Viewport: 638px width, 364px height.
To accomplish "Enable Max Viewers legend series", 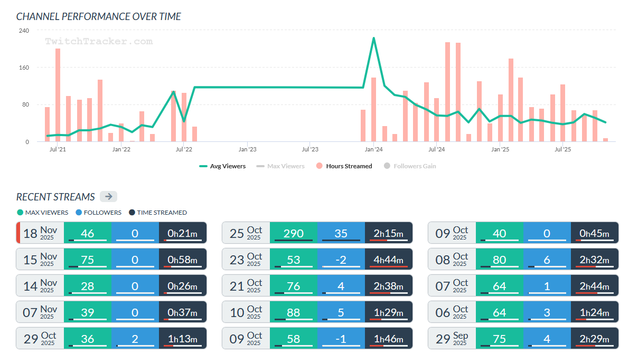I will point(280,166).
